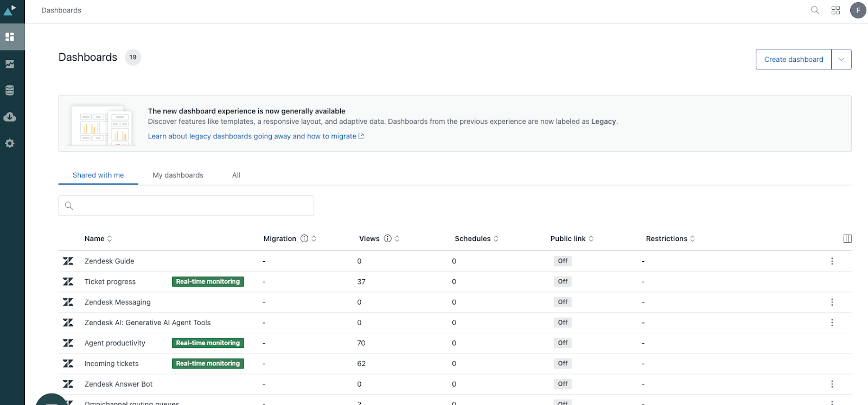This screenshot has height=405, width=868.
Task: Click the views value 62
Action: (x=361, y=364)
